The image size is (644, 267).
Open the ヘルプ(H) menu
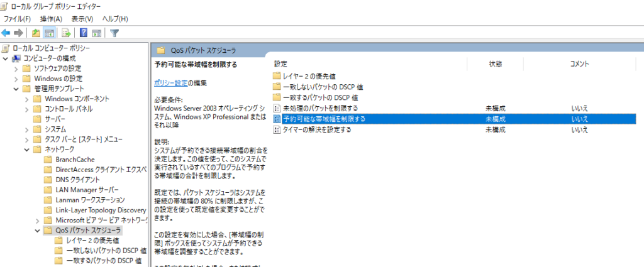(115, 19)
